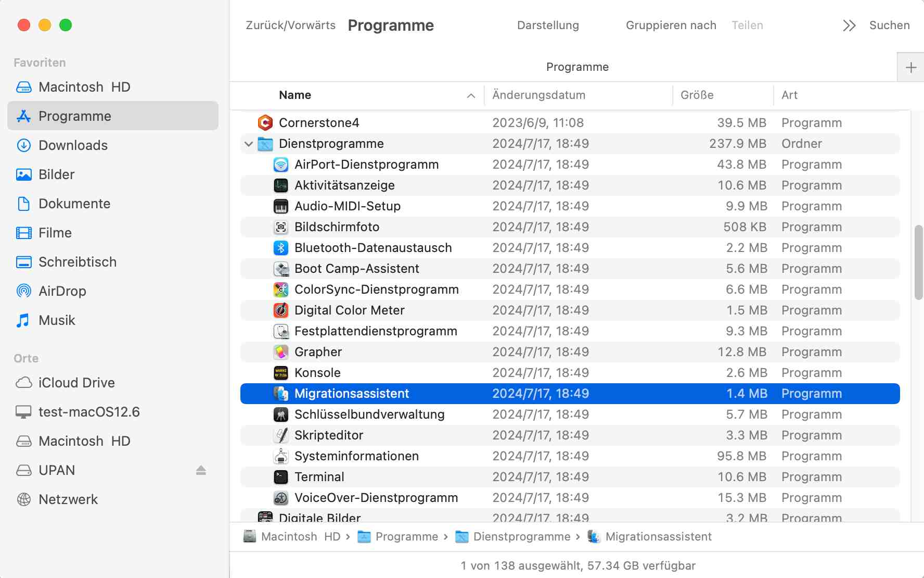Click the Dienstprogramme folder icon in list
Viewport: 924px width, 578px height.
click(265, 144)
